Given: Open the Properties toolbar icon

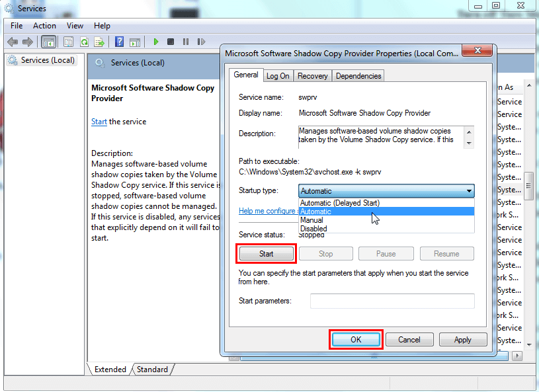Looking at the screenshot, I should click(68, 42).
